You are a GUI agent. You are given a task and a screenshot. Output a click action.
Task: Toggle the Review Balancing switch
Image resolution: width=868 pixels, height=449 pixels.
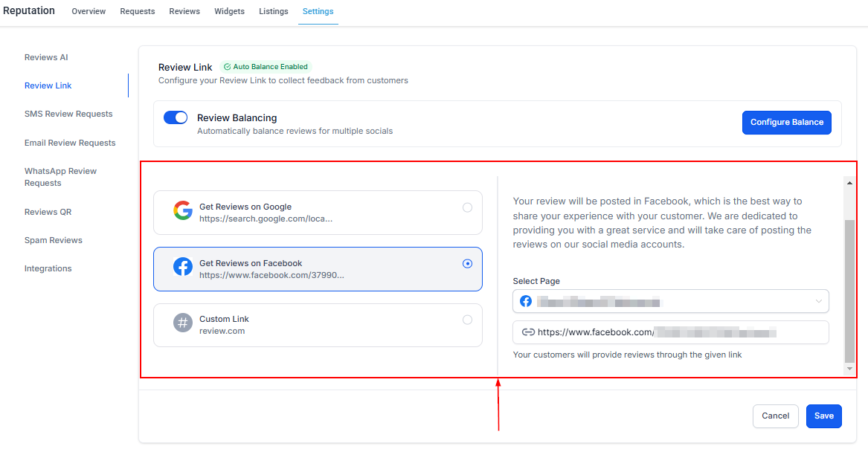176,117
